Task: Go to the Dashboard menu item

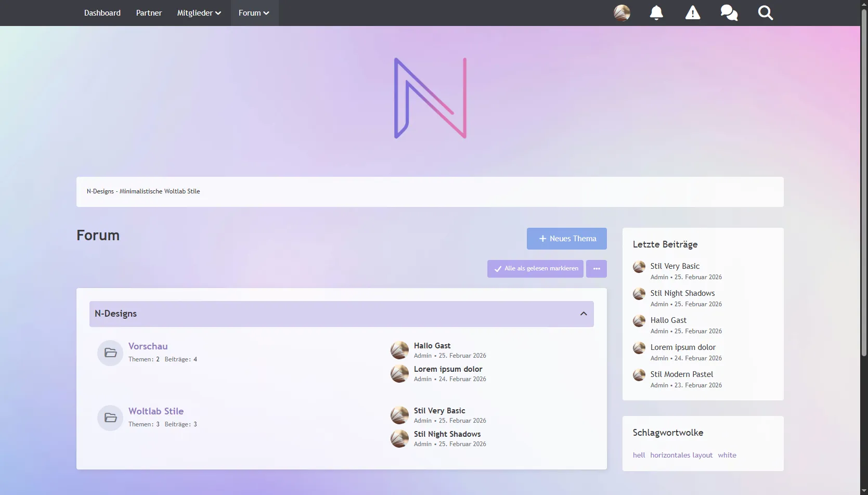Action: 102,13
